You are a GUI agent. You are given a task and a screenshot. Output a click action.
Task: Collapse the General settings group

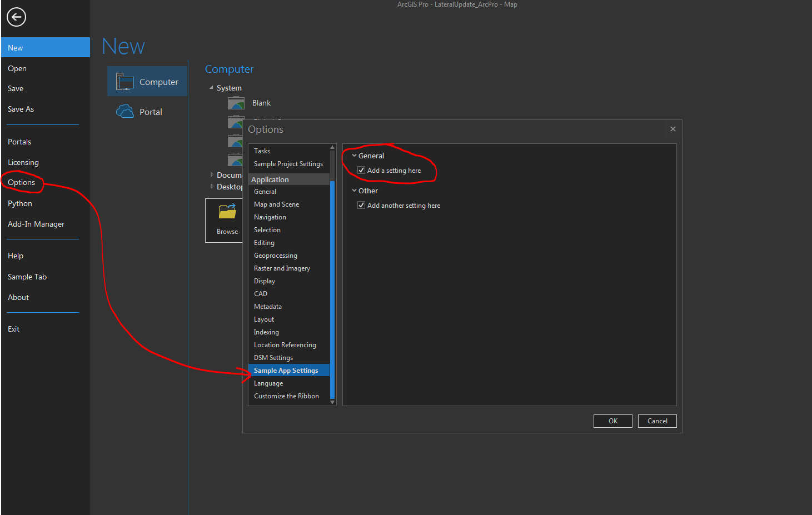click(x=354, y=156)
